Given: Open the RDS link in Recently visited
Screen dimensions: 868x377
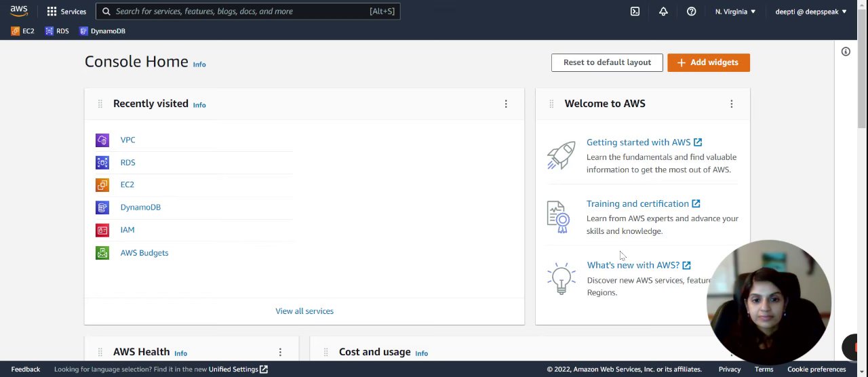Looking at the screenshot, I should (127, 163).
